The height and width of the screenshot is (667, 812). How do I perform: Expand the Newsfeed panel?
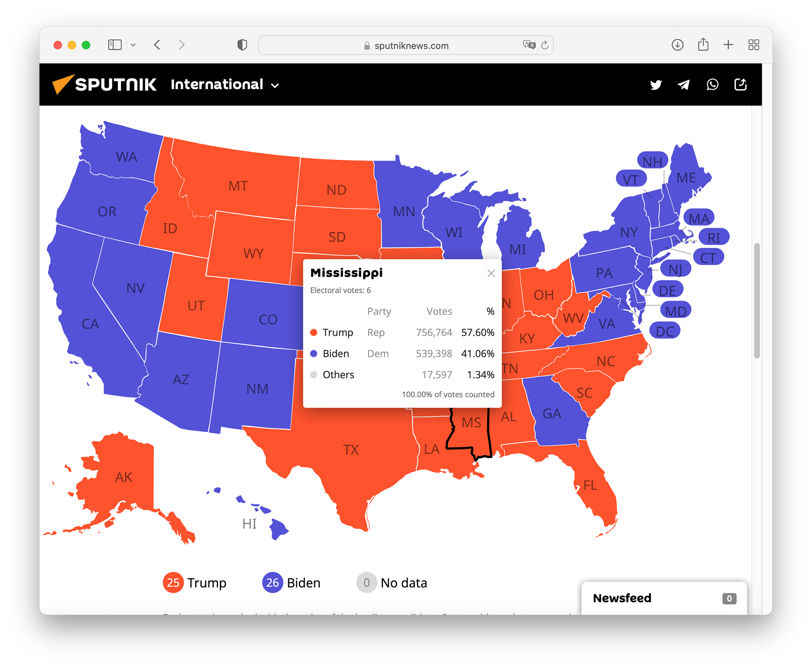coord(664,598)
